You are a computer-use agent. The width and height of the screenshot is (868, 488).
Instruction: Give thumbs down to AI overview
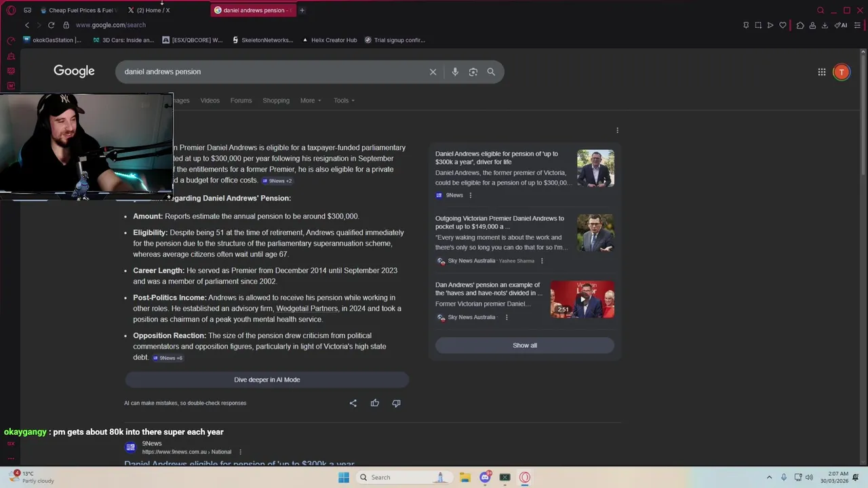(396, 403)
